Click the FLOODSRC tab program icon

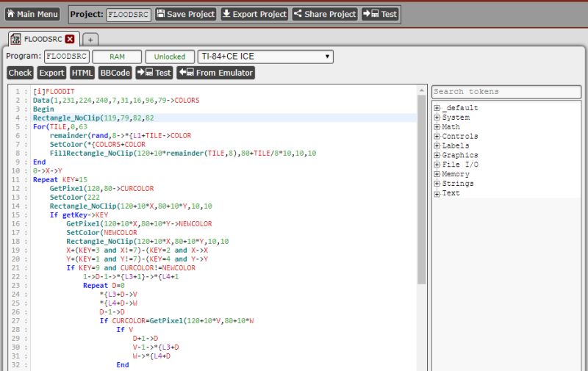point(15,39)
